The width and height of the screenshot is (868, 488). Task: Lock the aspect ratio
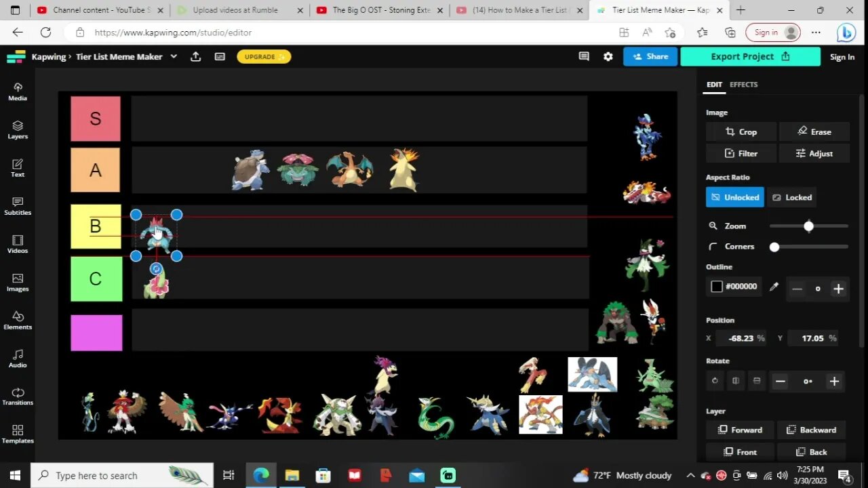point(792,197)
